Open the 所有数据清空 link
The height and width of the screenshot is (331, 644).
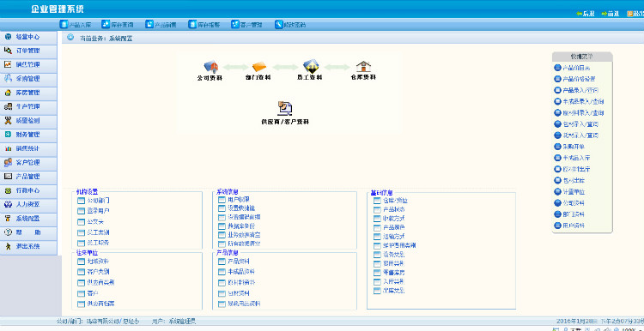point(244,244)
